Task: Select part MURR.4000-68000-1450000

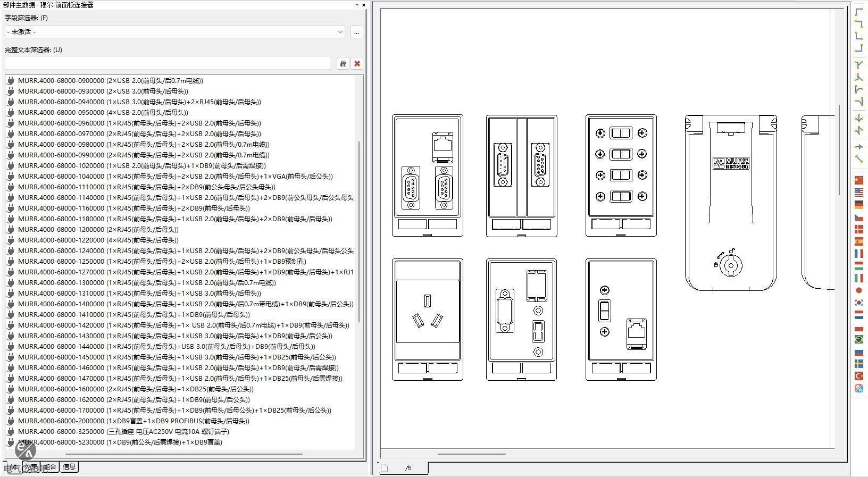Action: 177,357
